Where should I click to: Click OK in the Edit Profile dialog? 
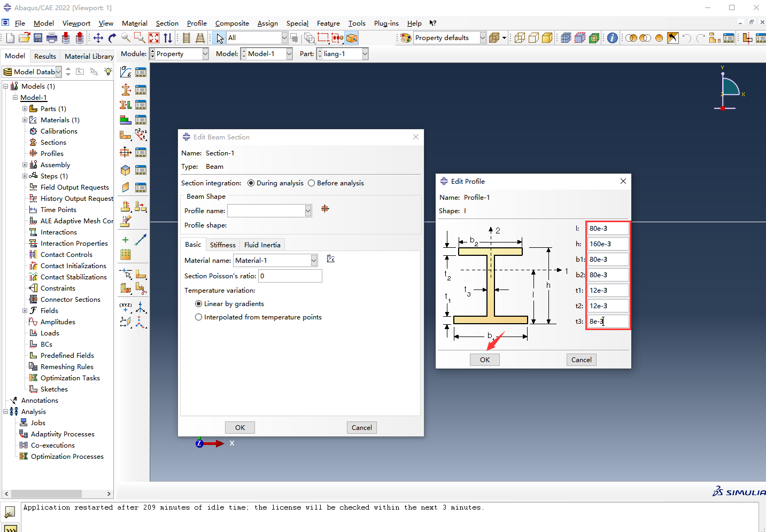485,360
